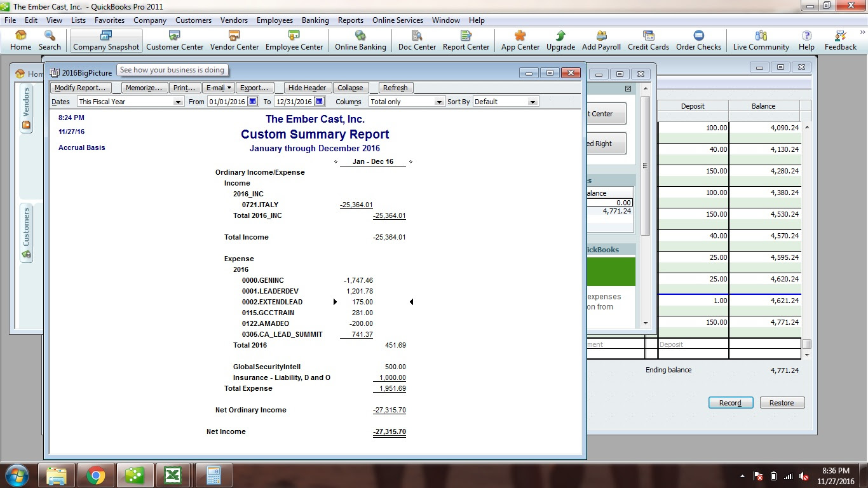Image resolution: width=868 pixels, height=488 pixels.
Task: Switch to QuickBooks taskbar button
Action: (x=135, y=475)
